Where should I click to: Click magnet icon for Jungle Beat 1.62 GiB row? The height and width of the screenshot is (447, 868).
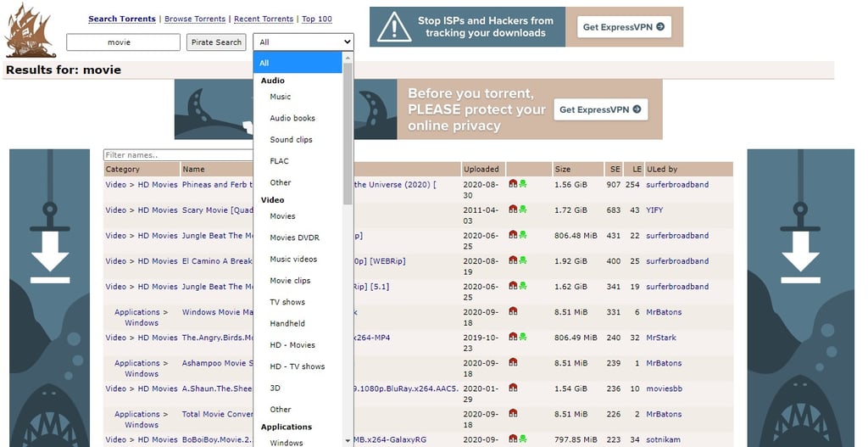513,286
